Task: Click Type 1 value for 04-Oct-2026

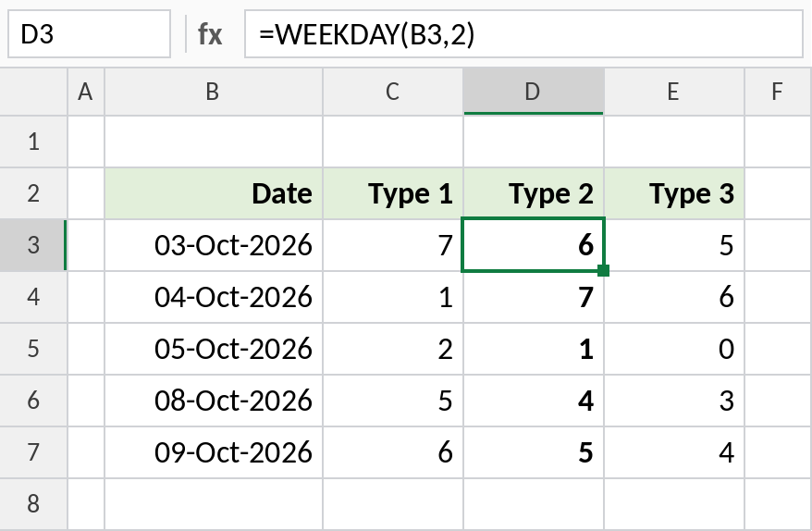Action: [393, 297]
